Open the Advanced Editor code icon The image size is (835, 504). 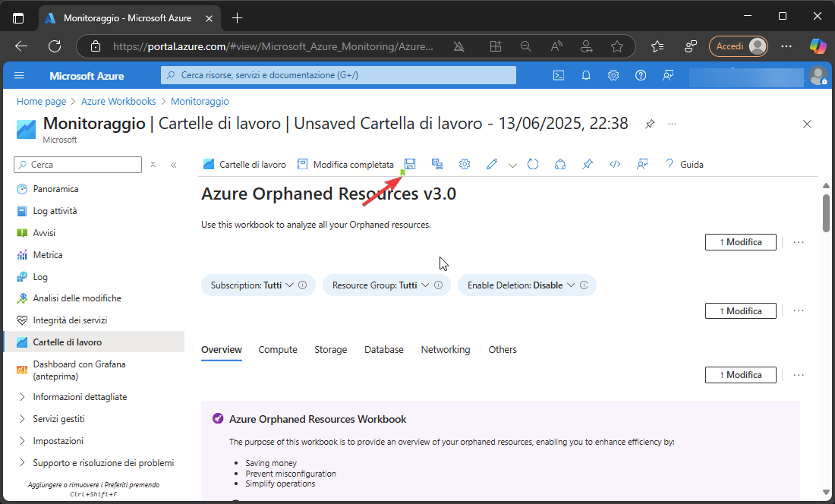[x=615, y=164]
